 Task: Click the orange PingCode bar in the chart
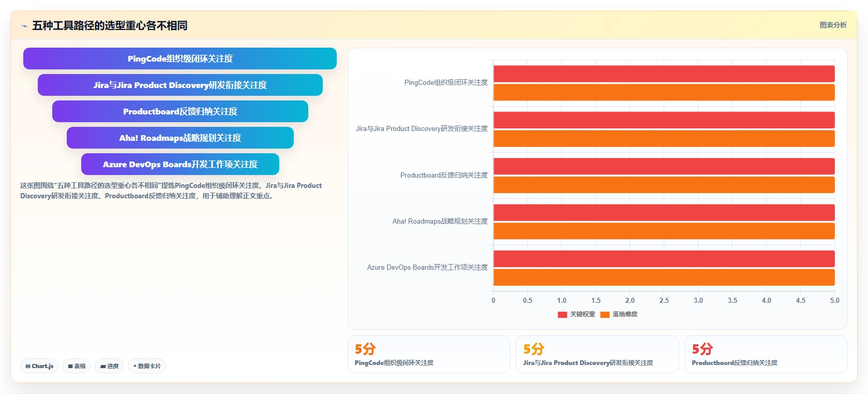[x=664, y=92]
